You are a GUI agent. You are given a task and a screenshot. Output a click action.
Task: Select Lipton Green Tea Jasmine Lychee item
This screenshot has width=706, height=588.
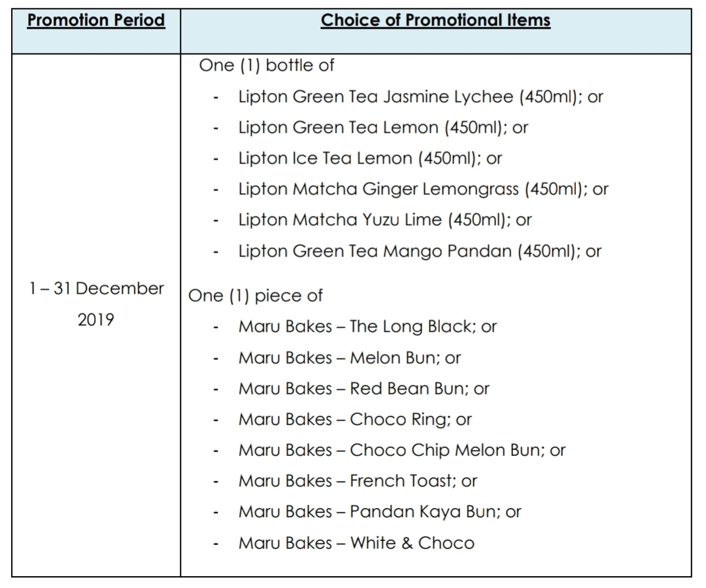coord(420,97)
